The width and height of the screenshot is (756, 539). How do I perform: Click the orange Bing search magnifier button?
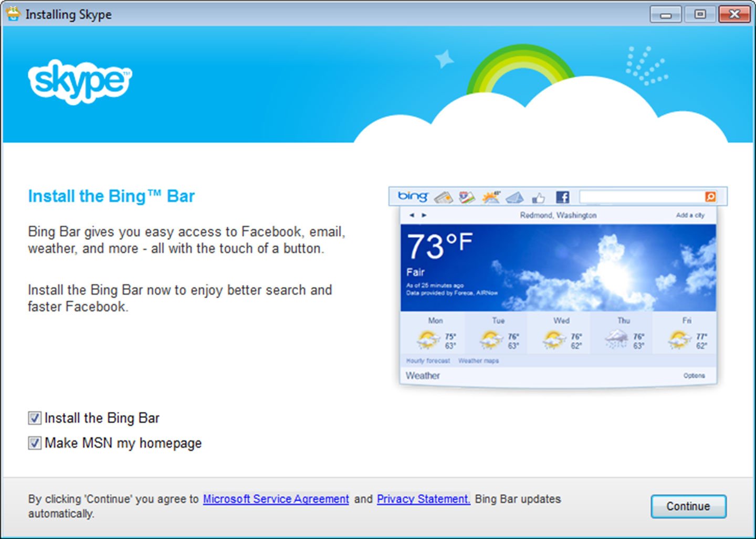coord(710,197)
